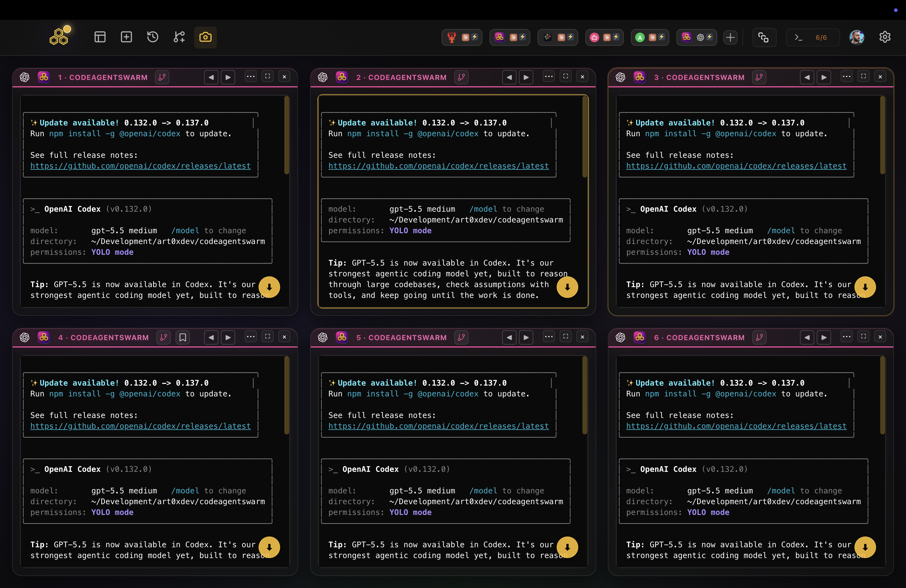The width and height of the screenshot is (906, 588).
Task: Jump to bottom of terminal 5 output
Action: [x=567, y=547]
